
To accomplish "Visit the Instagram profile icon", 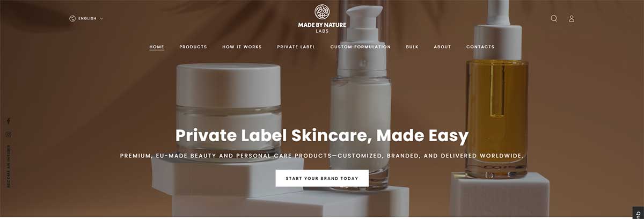I will coord(9,135).
